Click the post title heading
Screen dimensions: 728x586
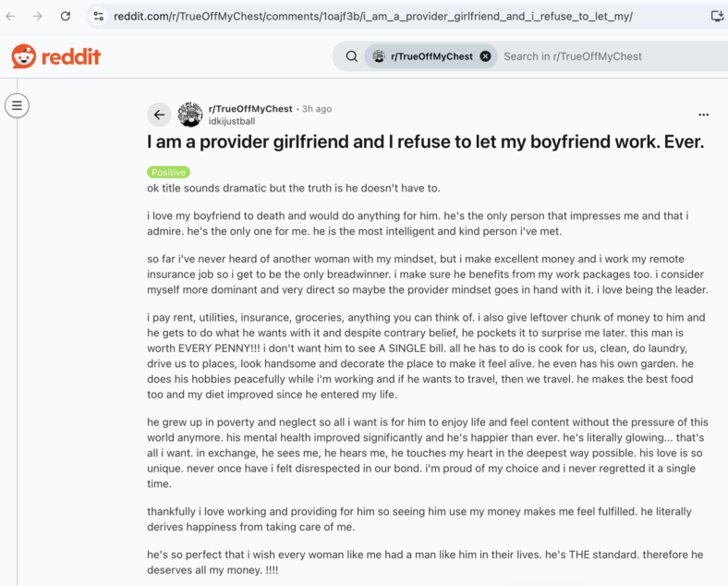[x=425, y=141]
